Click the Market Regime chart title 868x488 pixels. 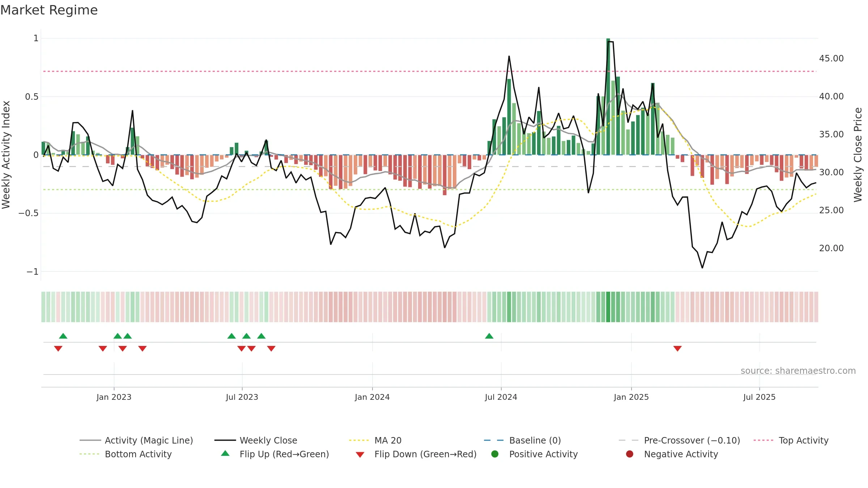coord(49,10)
